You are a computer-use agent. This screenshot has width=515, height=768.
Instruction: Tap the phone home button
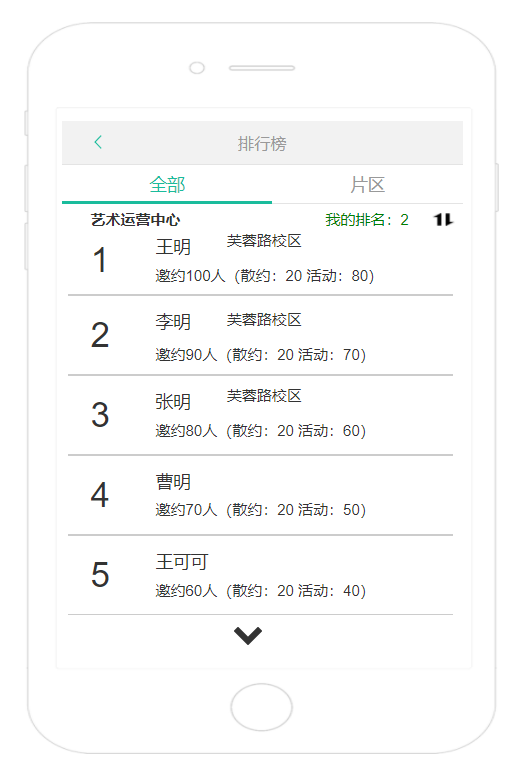pyautogui.click(x=262, y=707)
